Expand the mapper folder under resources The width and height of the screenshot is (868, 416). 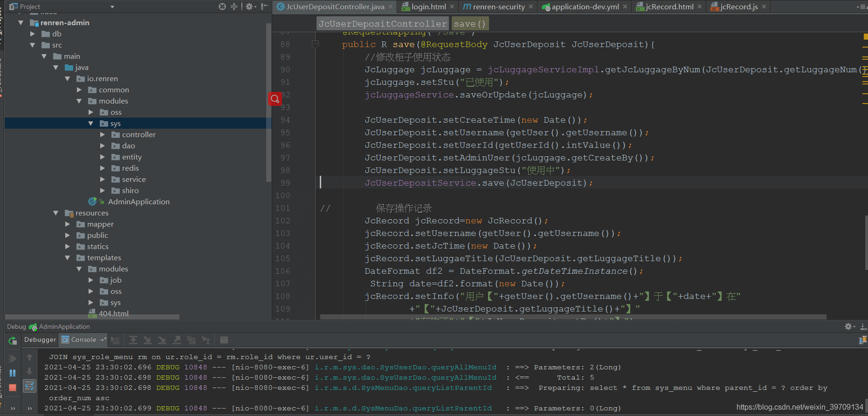coord(67,224)
